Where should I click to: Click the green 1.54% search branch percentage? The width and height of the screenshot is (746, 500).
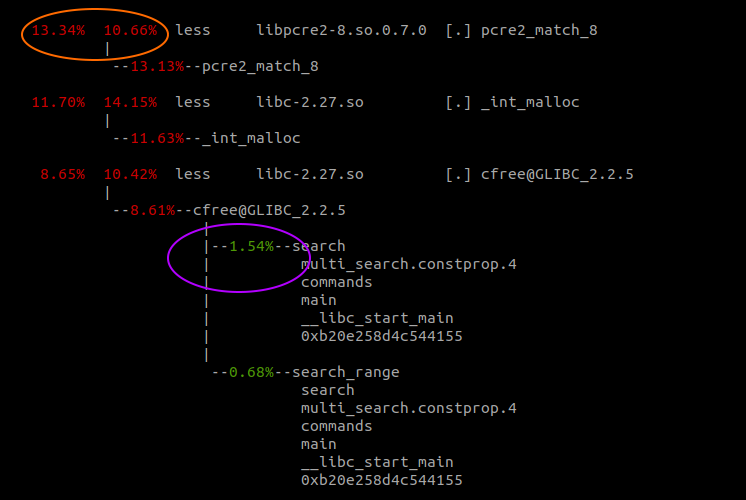point(251,246)
